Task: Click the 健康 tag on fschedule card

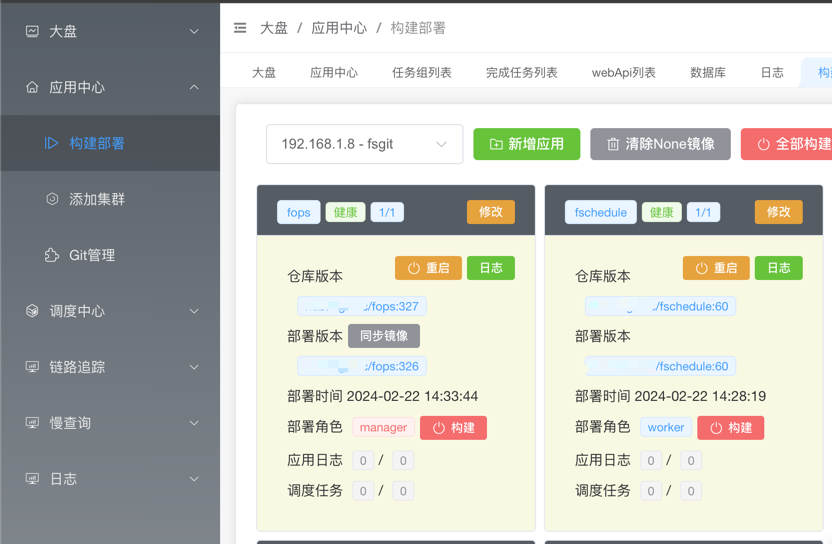Action: (x=662, y=212)
